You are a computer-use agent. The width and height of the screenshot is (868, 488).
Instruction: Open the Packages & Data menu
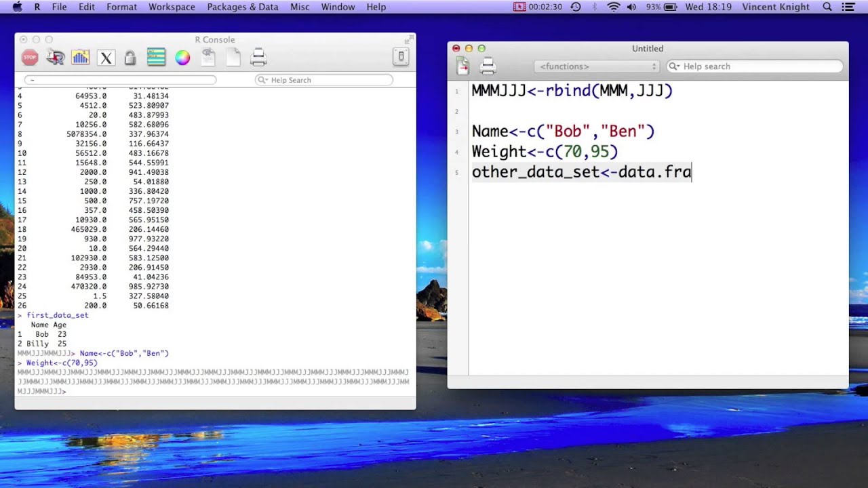(x=243, y=7)
